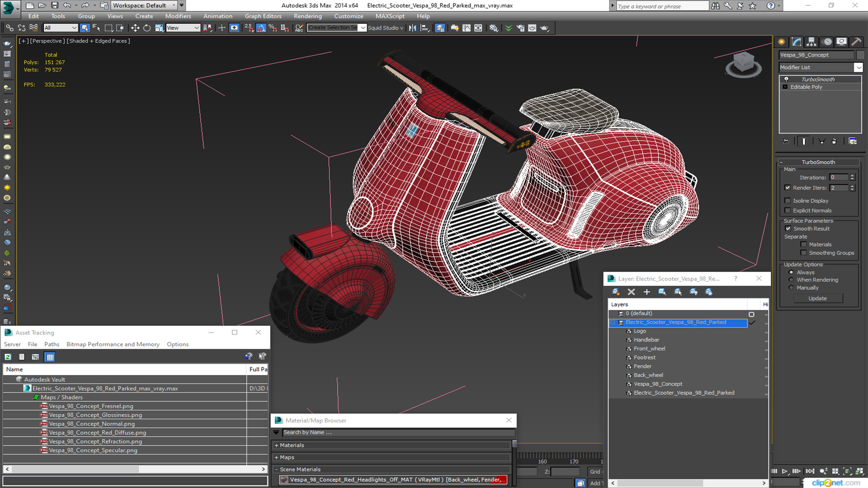Image resolution: width=868 pixels, height=488 pixels.
Task: Click the Save File icon in quick access toolbar
Action: tap(54, 5)
